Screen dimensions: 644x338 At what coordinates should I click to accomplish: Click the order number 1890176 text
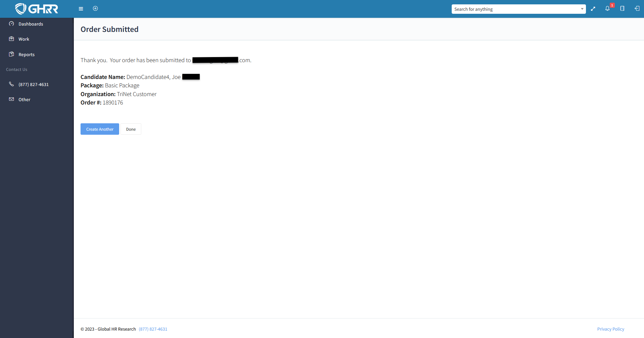click(113, 102)
